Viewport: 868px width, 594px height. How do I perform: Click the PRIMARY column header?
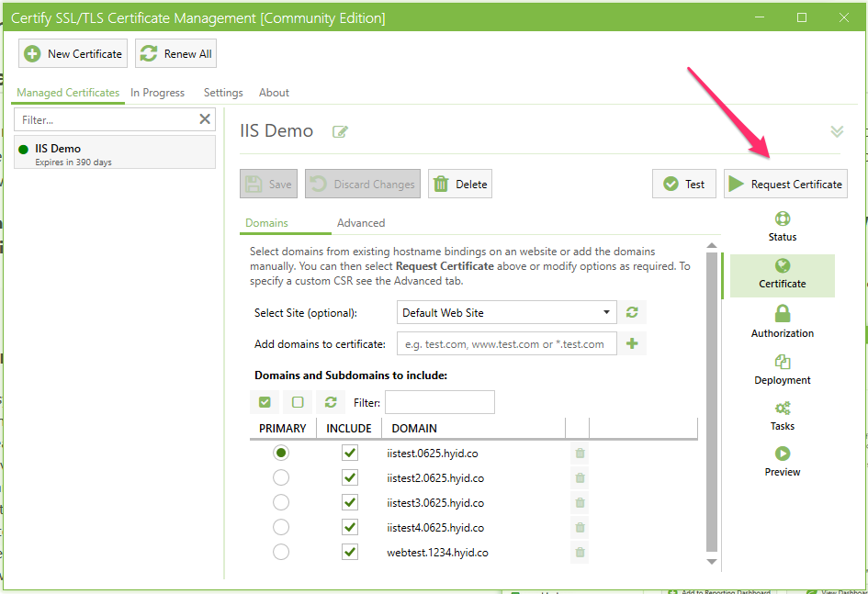tap(282, 428)
